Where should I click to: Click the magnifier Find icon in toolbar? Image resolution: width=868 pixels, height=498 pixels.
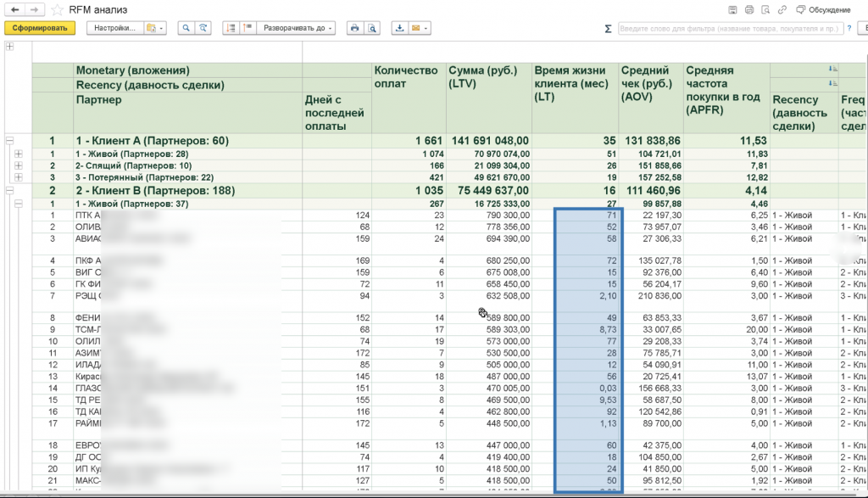coord(186,28)
